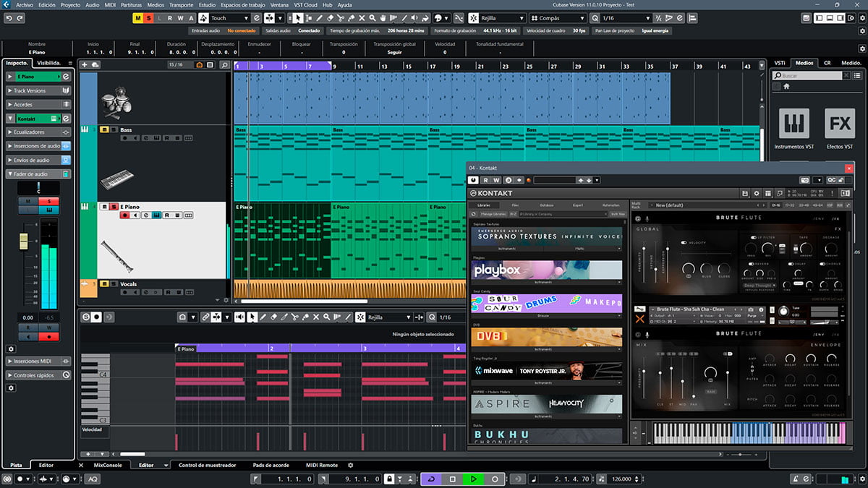The width and height of the screenshot is (868, 488).
Task: Open the Instrumentos VST tile
Action: click(x=793, y=124)
